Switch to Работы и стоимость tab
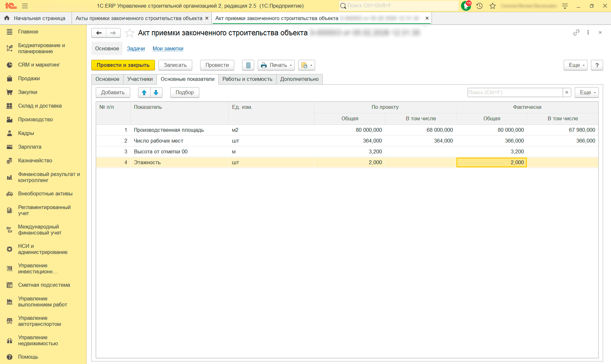Viewport: 611px width, 364px height. [247, 79]
